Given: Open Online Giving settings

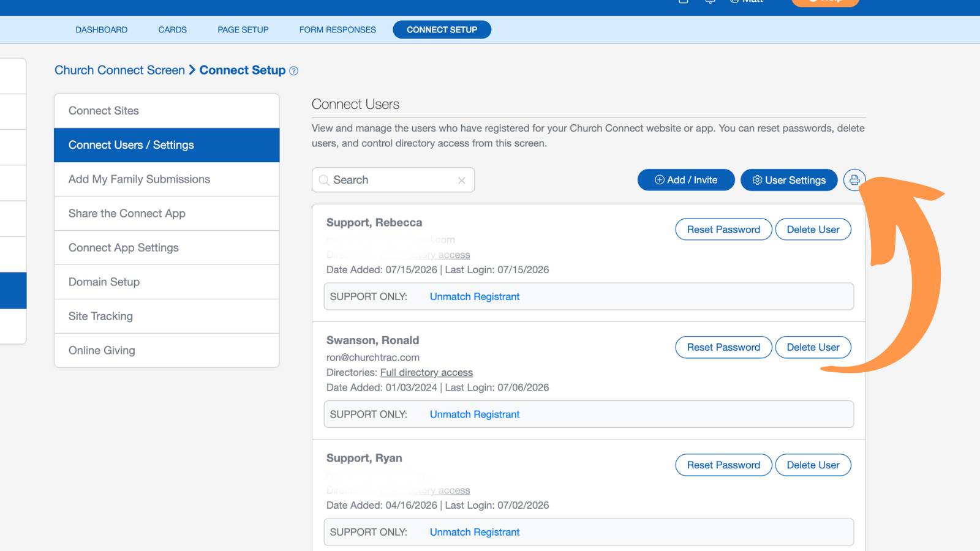Looking at the screenshot, I should click(167, 351).
